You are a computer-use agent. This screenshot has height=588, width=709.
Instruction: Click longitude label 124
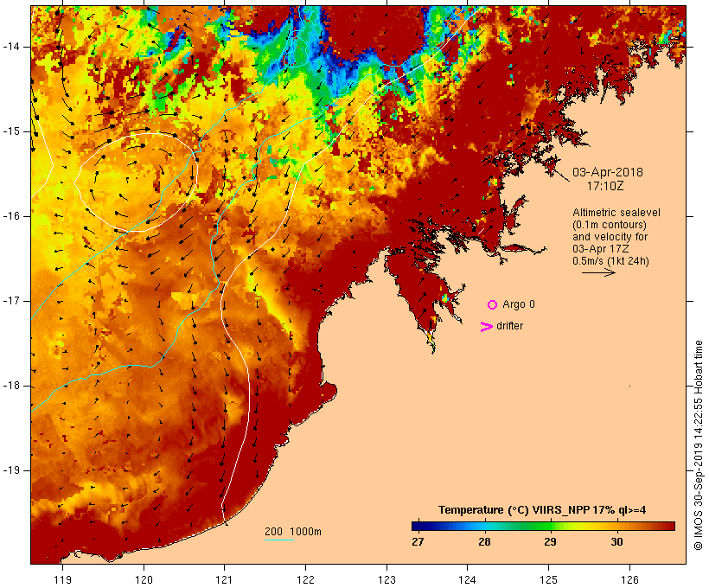coord(468,579)
